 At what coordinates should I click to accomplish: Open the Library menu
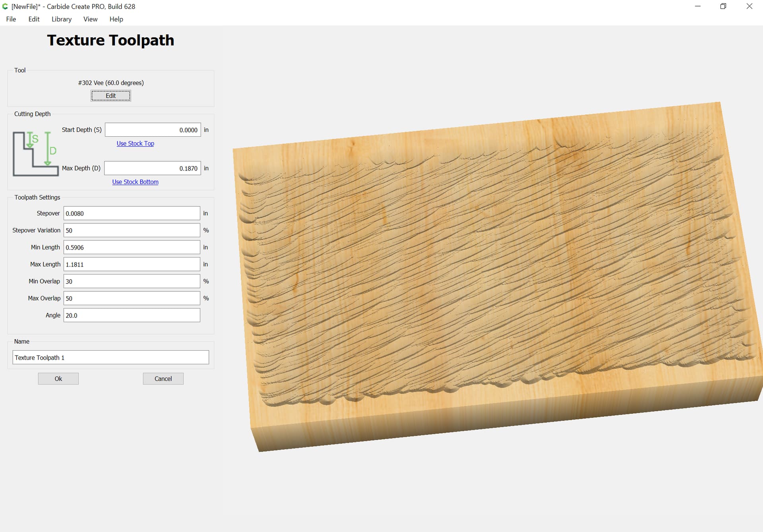point(62,19)
